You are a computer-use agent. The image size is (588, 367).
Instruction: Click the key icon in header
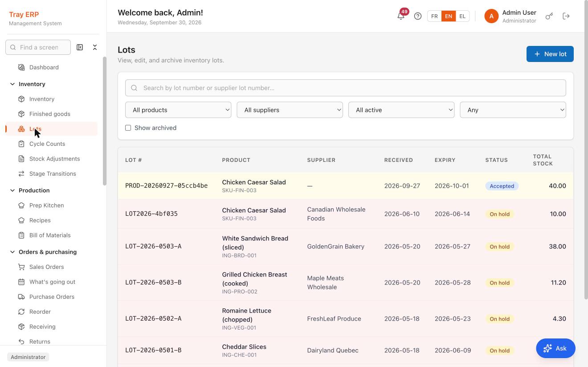tap(549, 16)
